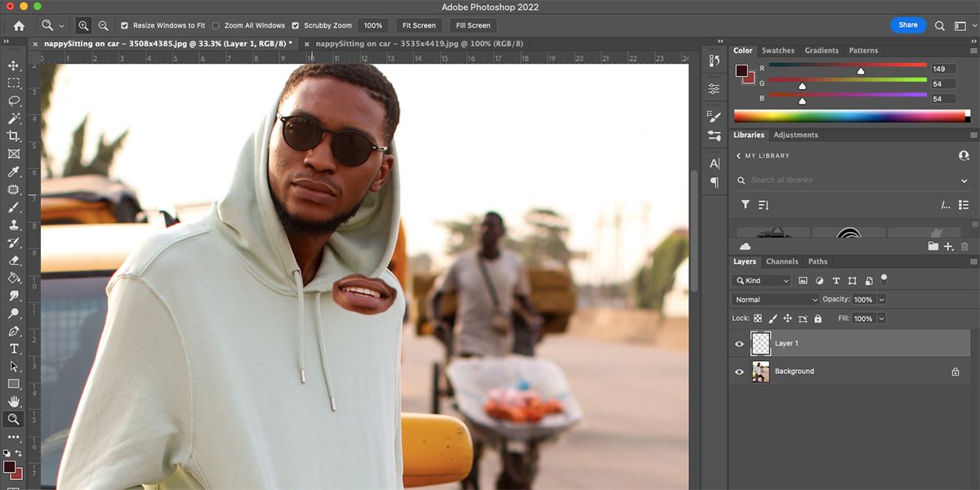Open the Swatches panel tab

(777, 51)
